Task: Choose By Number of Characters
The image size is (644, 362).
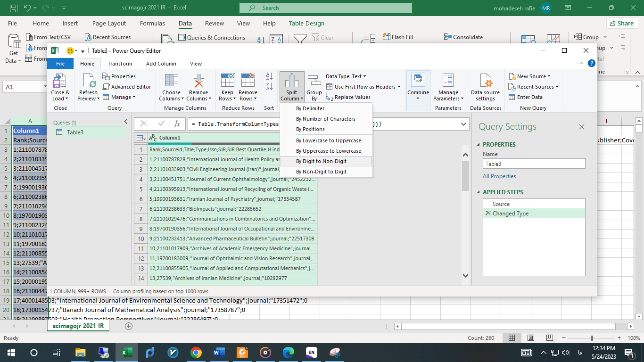Action: click(326, 119)
